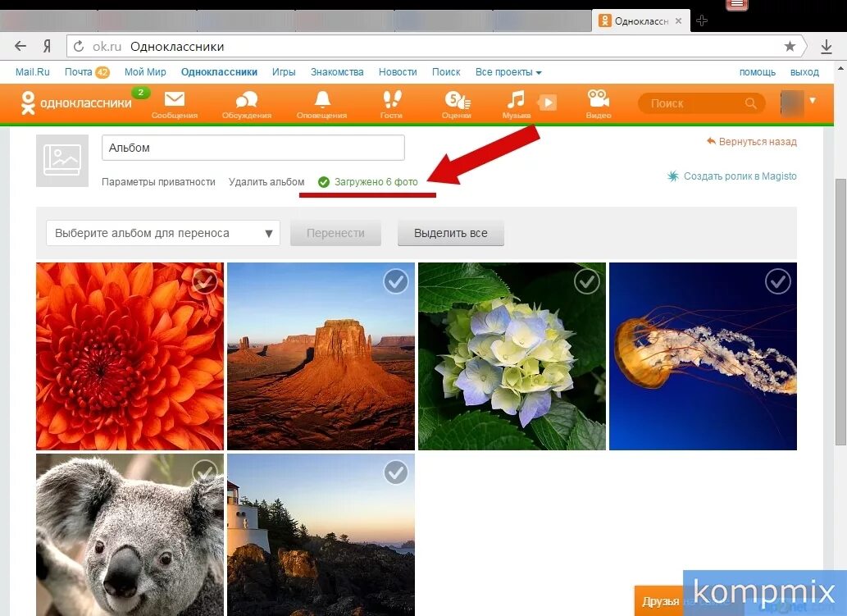Open the Сообщения envelope icon

pyautogui.click(x=174, y=99)
